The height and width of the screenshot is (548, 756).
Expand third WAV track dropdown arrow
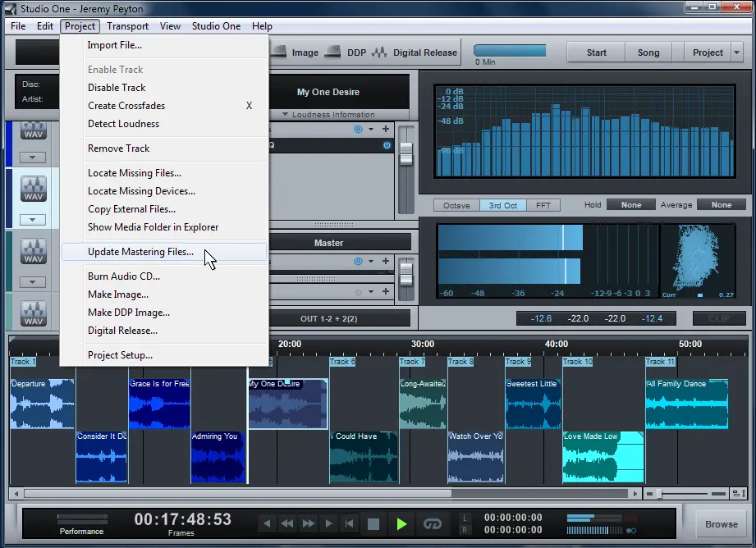tap(32, 282)
